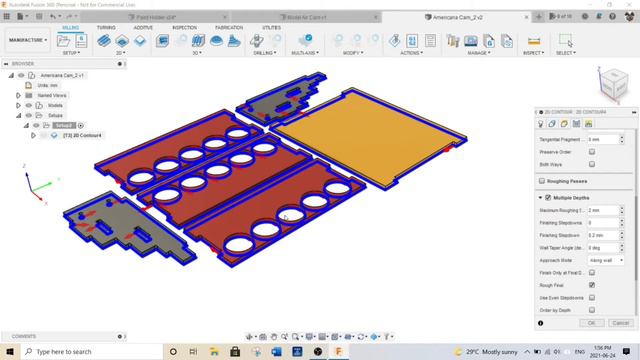The height and width of the screenshot is (360, 640).
Task: Click the Generate toolpath icon in Actions
Action: 394,40
